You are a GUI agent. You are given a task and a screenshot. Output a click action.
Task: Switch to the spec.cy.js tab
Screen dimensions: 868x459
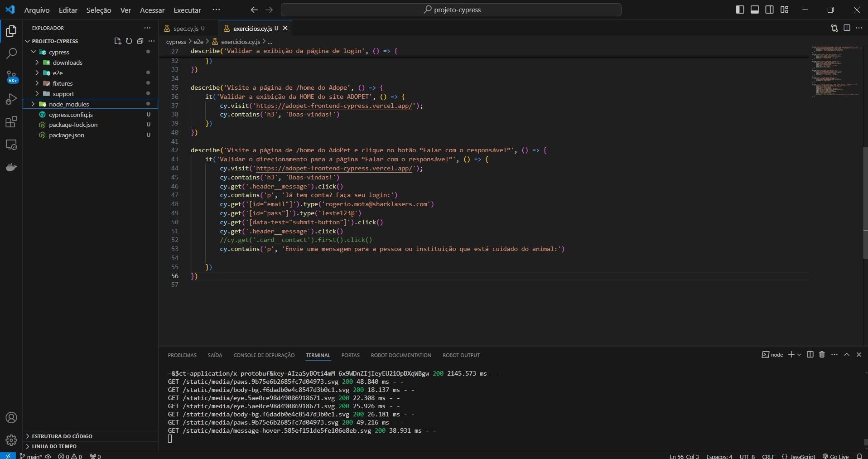tap(185, 28)
